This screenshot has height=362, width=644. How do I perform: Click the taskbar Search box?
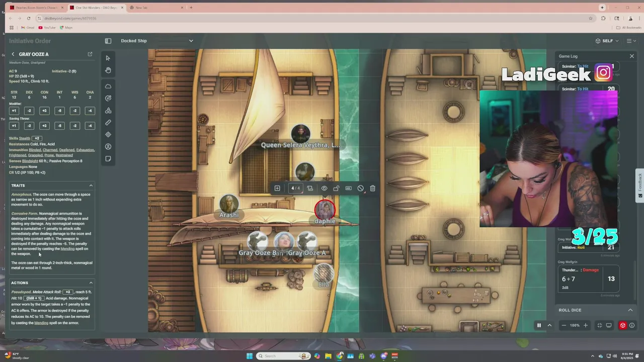(284, 356)
